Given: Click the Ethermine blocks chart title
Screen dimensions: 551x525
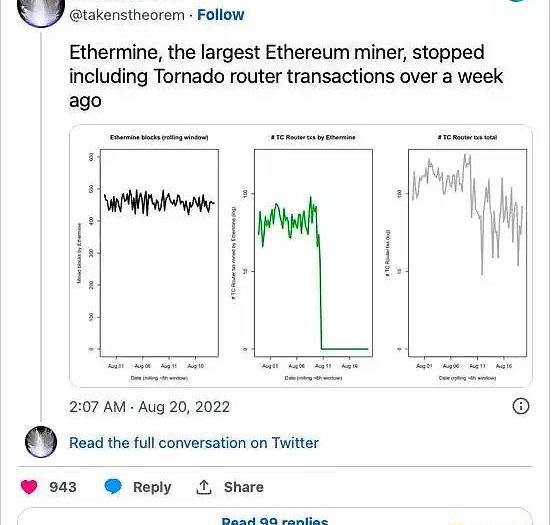Looking at the screenshot, I should point(159,137).
